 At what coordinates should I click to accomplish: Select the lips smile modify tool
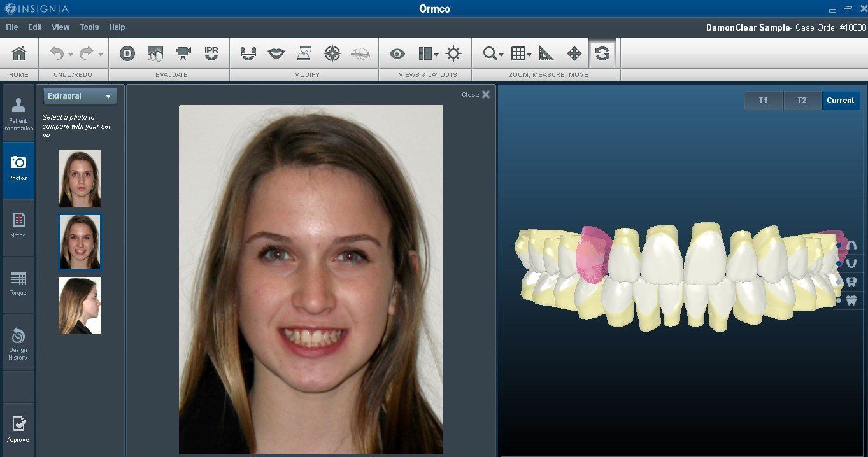pos(276,53)
